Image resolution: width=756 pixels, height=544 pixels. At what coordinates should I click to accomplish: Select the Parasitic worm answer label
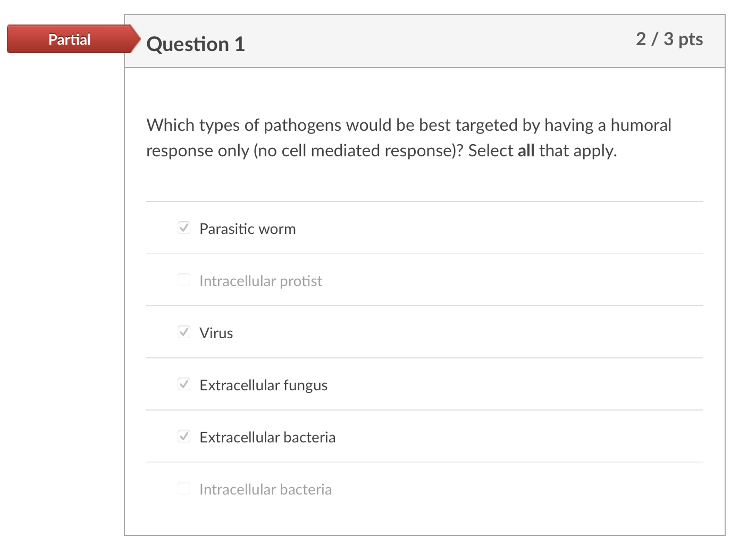(247, 229)
